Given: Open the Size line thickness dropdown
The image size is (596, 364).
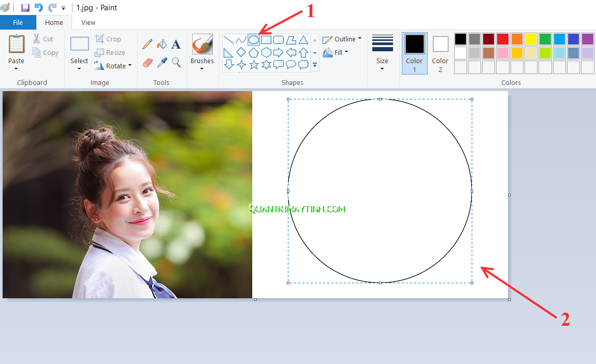Looking at the screenshot, I should (382, 52).
